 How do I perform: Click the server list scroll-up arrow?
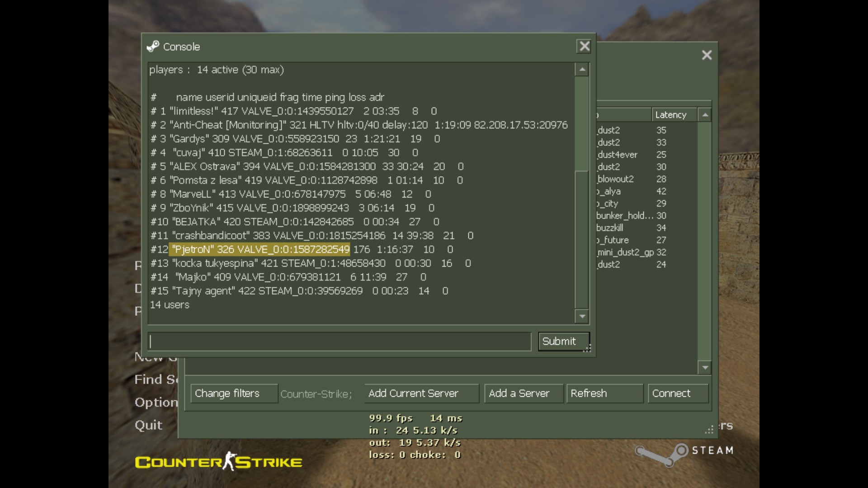tap(705, 115)
